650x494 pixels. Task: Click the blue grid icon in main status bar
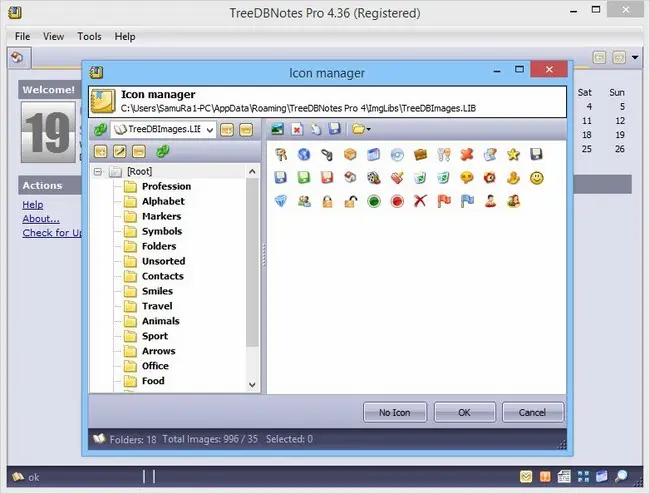pos(583,477)
